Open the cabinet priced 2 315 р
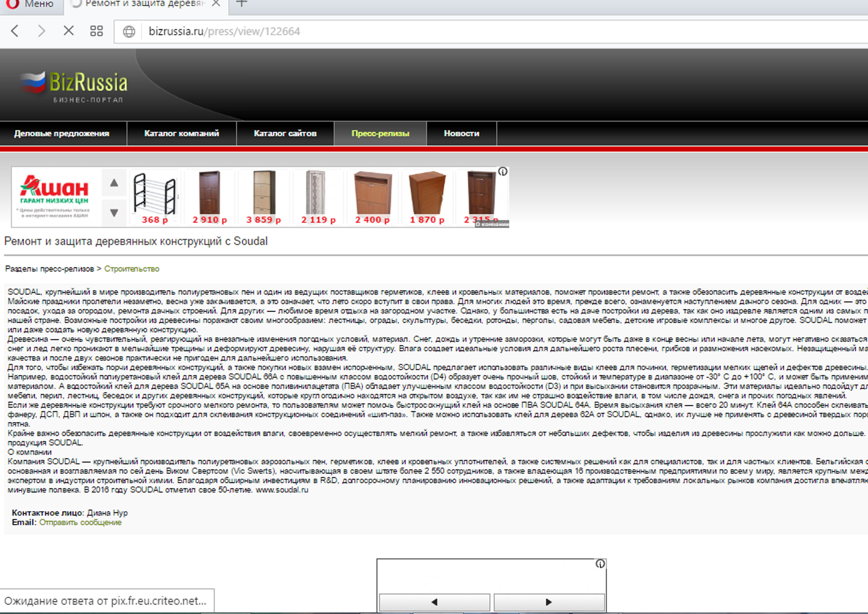 pyautogui.click(x=481, y=198)
